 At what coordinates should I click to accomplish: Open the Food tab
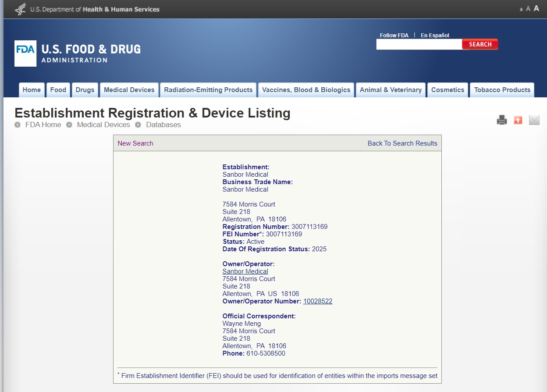[58, 90]
